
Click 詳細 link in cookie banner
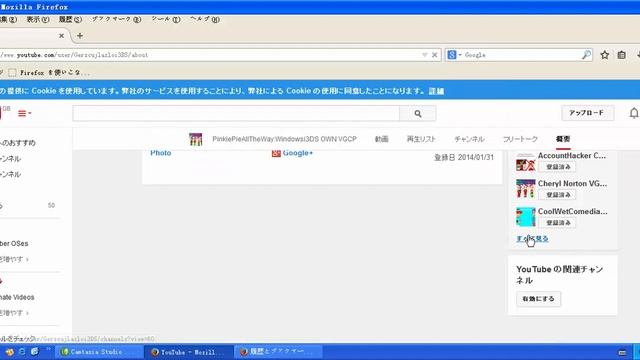[x=436, y=91]
